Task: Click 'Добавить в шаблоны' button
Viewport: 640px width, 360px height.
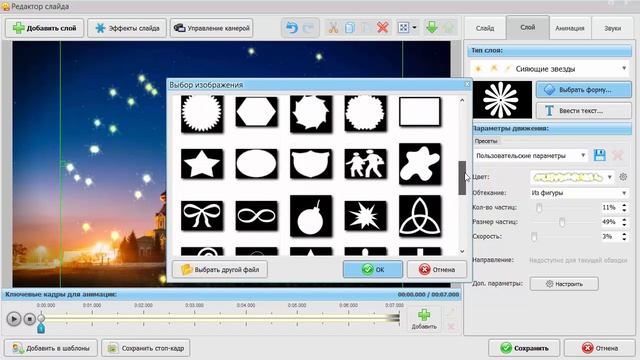Action: pos(51,348)
